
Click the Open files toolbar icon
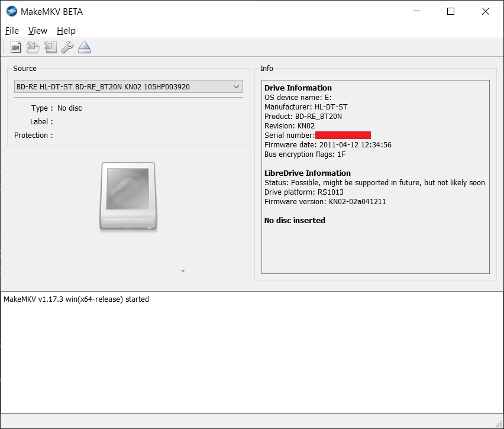pyautogui.click(x=16, y=47)
